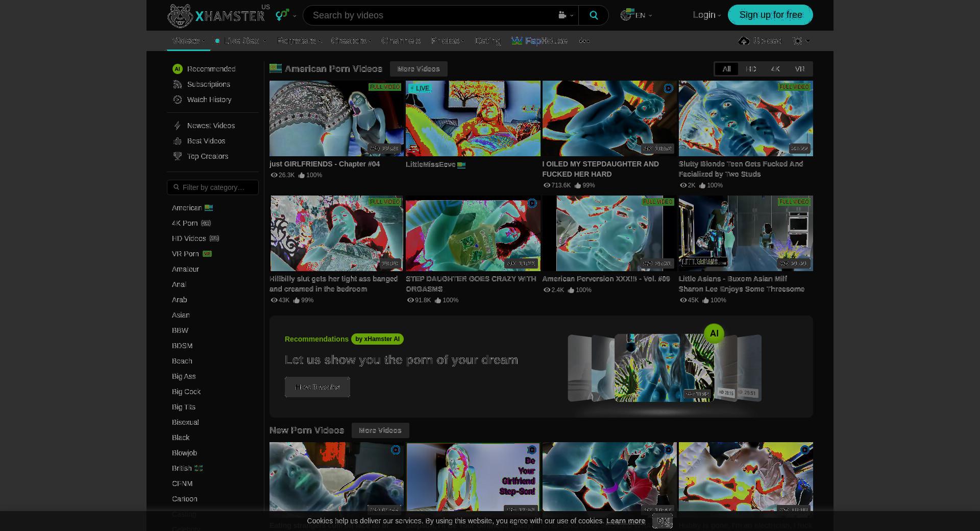Click the Top Creators trophy icon
The width and height of the screenshot is (980, 531).
178,156
